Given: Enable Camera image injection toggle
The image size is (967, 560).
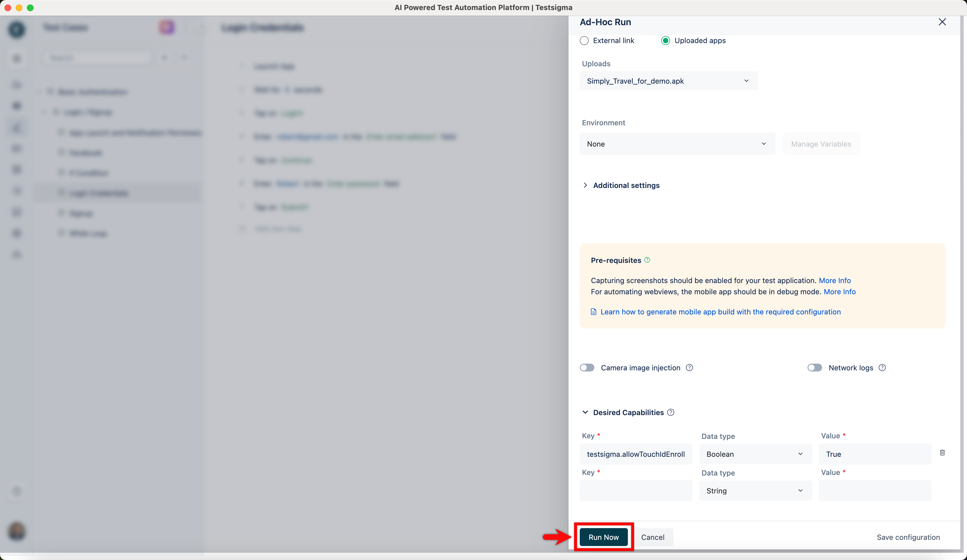Looking at the screenshot, I should coord(587,368).
